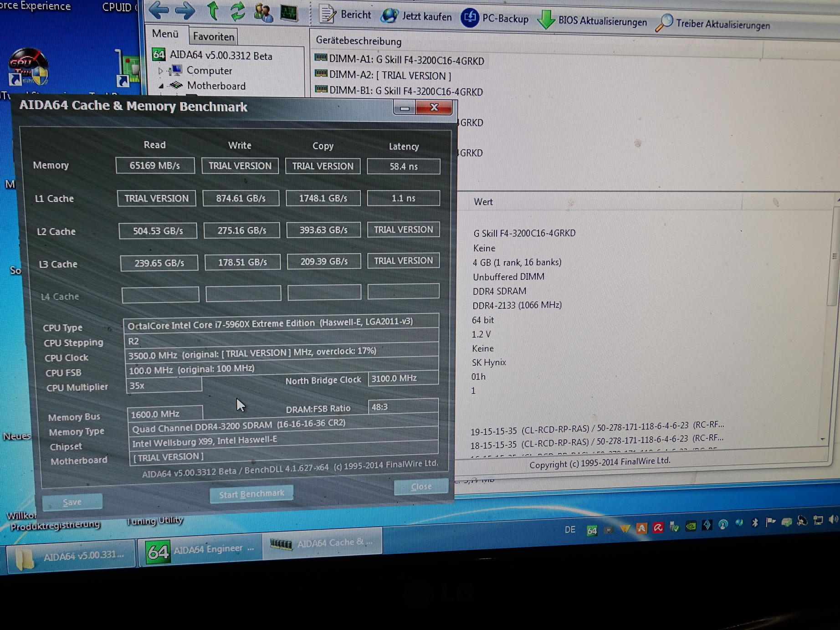Click the scroll-down arrow of details list
The width and height of the screenshot is (840, 630).
pos(822,439)
